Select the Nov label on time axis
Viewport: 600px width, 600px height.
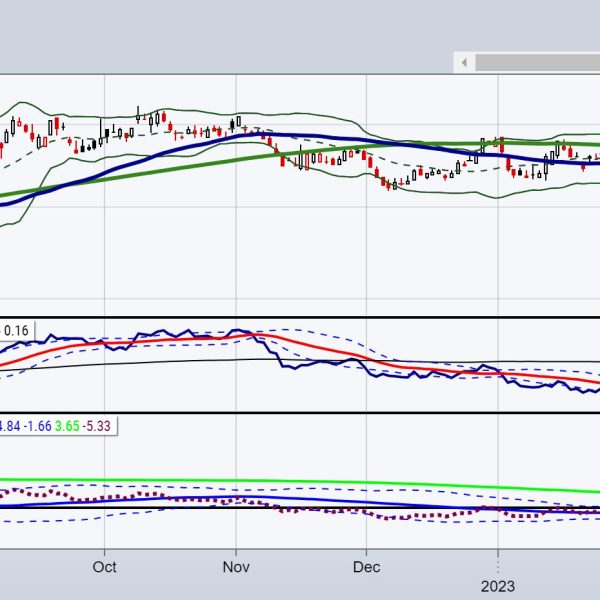pyautogui.click(x=236, y=566)
